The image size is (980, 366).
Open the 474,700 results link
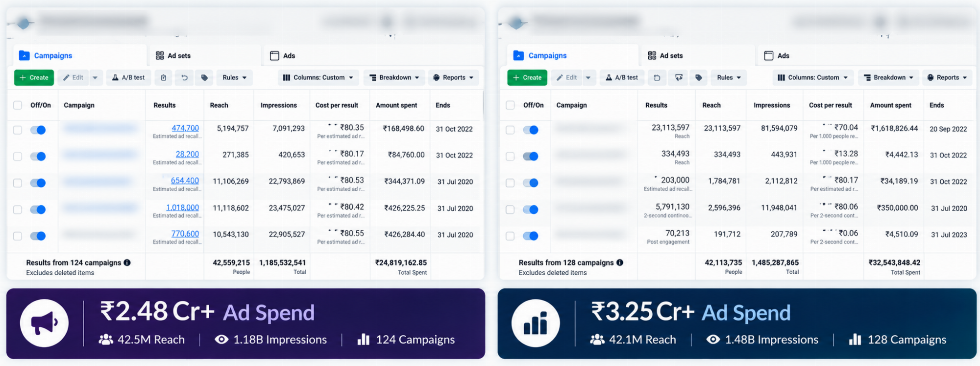click(x=185, y=128)
